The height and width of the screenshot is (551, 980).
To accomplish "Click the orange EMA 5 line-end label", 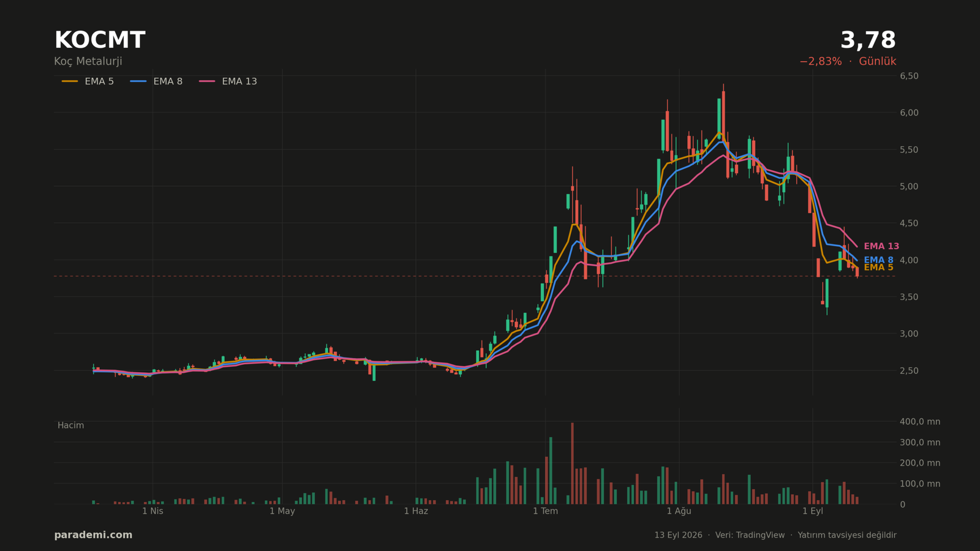I will tap(878, 268).
